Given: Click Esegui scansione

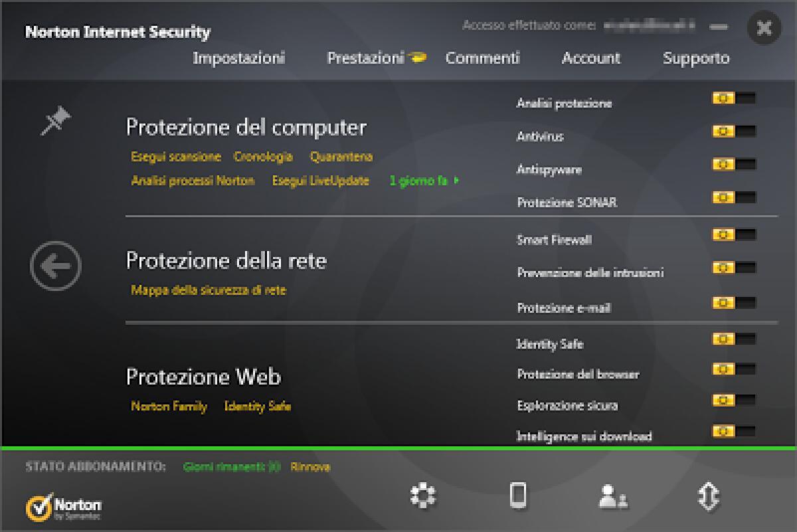Looking at the screenshot, I should pyautogui.click(x=175, y=156).
